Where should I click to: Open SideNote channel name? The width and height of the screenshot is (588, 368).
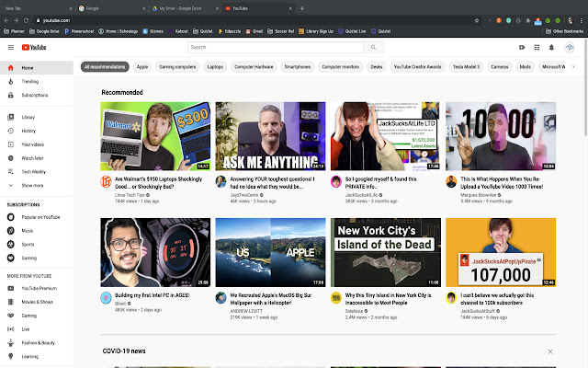tap(354, 311)
